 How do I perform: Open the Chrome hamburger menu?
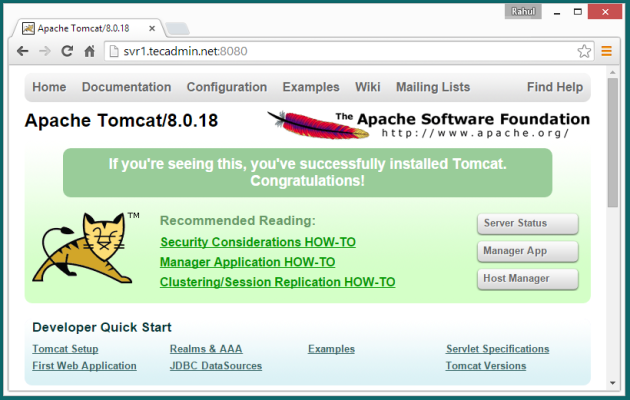pyautogui.click(x=606, y=50)
